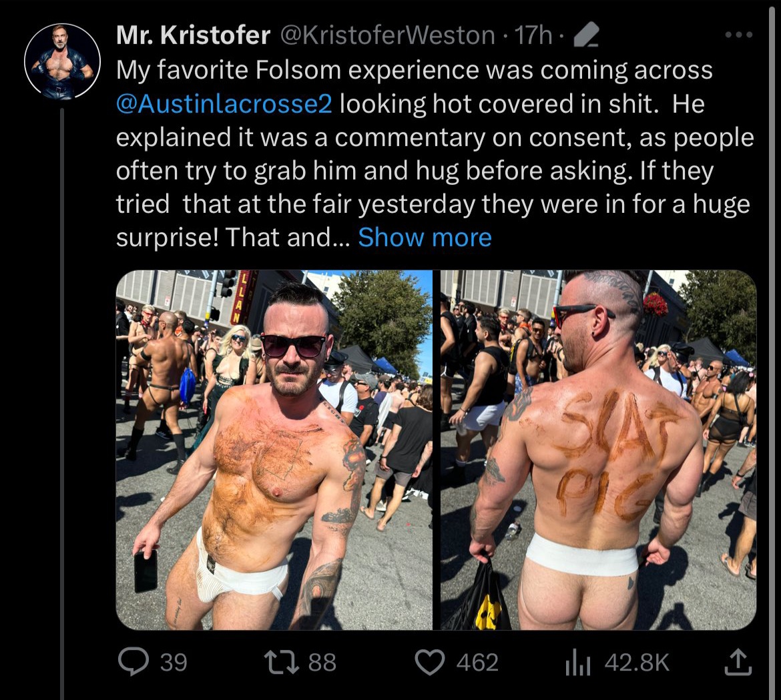Click the 462 likes count
Viewport: 781px width, 700px height.
tap(477, 663)
